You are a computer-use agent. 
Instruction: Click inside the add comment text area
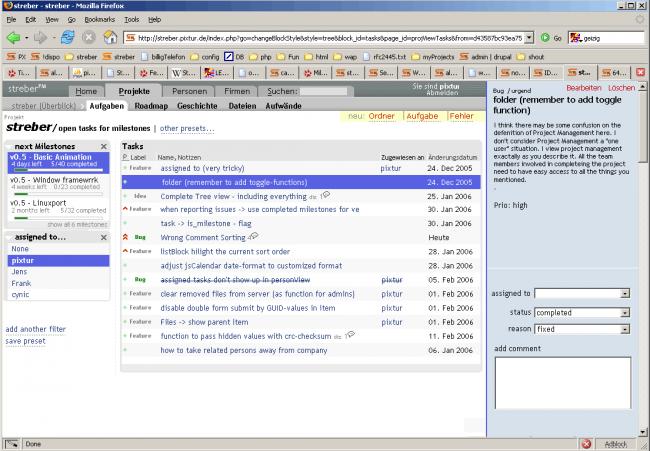pos(563,383)
